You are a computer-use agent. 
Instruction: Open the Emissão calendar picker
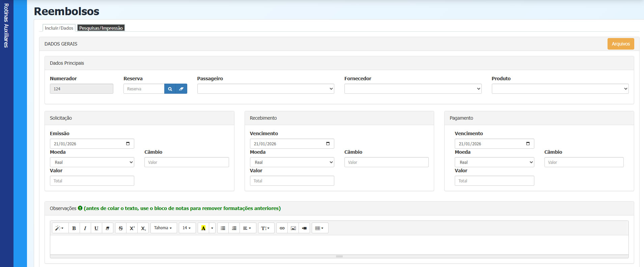tap(128, 144)
